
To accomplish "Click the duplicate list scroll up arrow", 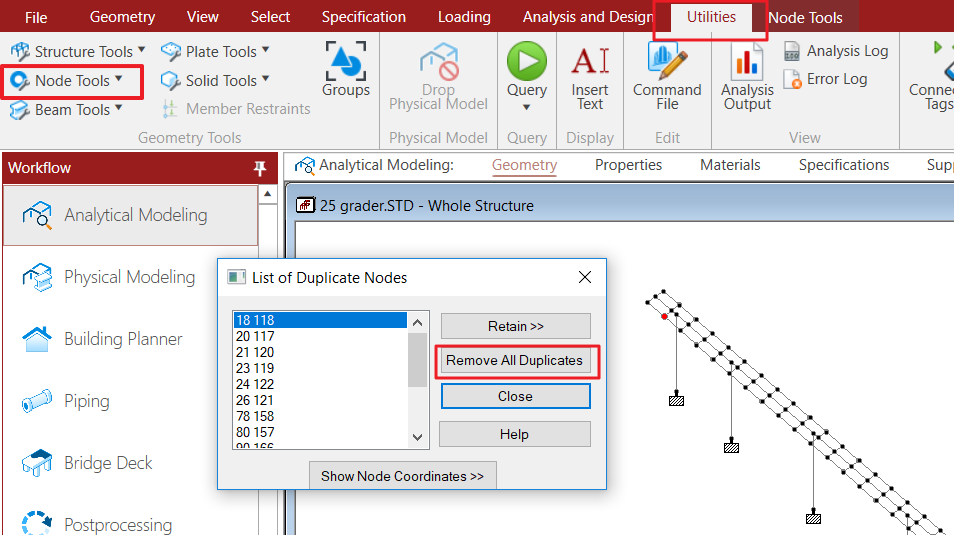I will point(417,323).
